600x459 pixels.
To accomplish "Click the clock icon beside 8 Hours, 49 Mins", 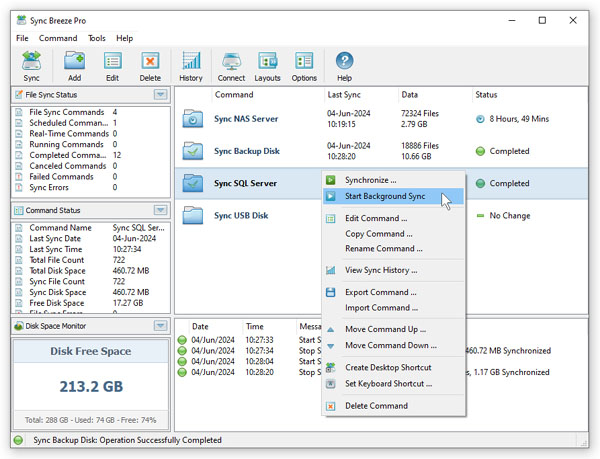I will 480,119.
